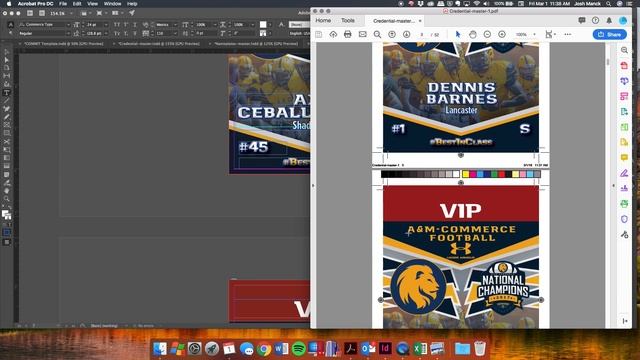The image size is (640, 360).
Task: Open the Protect shield tool in sidebar
Action: coord(624,219)
